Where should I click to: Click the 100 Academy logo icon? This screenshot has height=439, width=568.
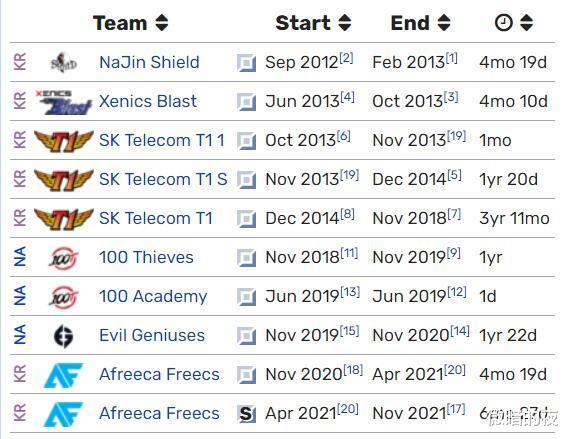[x=63, y=297]
